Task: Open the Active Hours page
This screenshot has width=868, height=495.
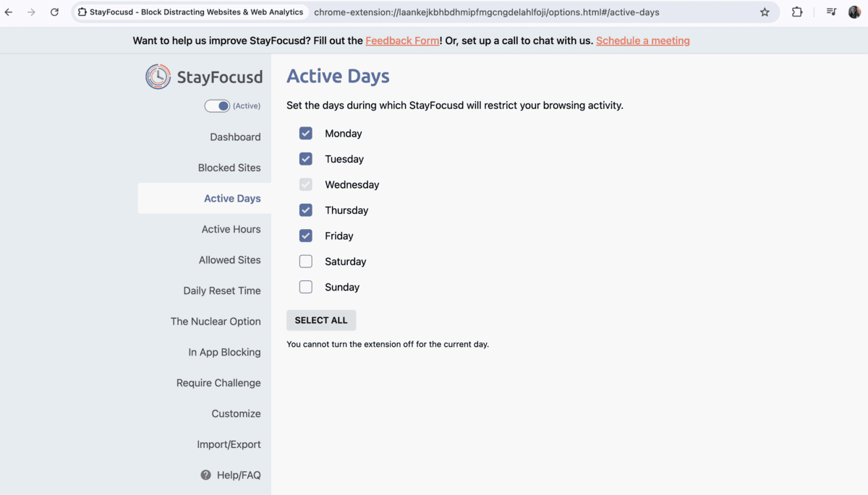Action: click(x=231, y=229)
